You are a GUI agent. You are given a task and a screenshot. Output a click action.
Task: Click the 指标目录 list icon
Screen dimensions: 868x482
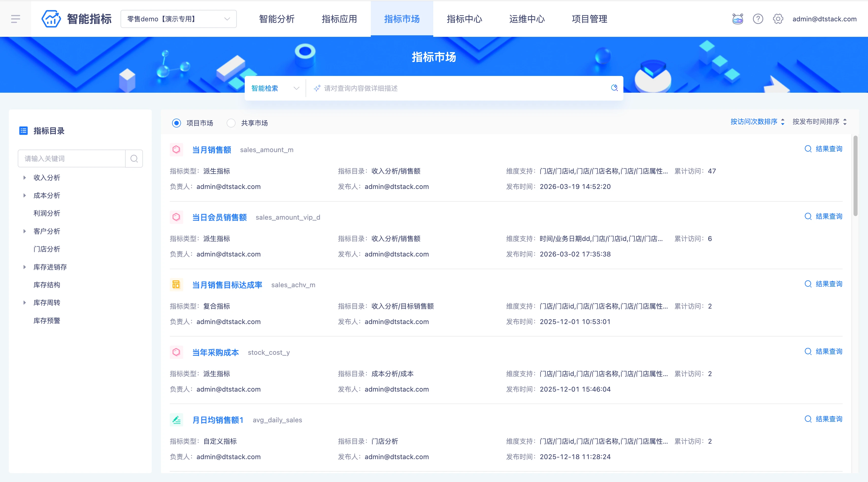pos(23,131)
